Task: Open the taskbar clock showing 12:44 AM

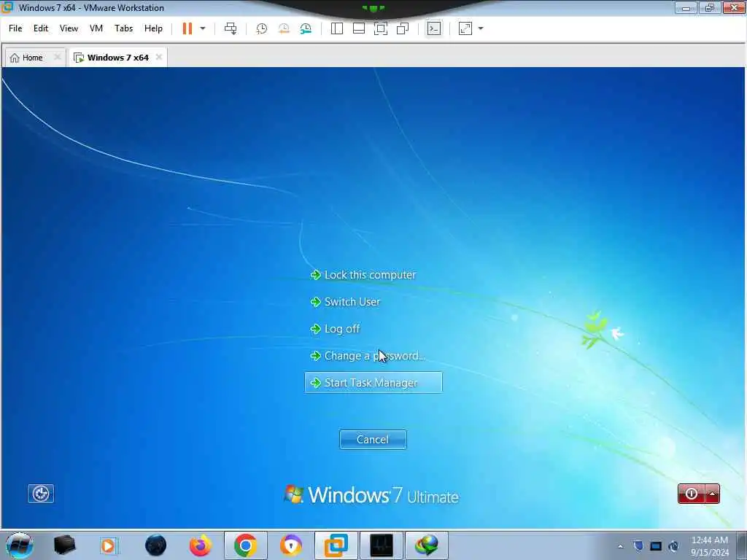Action: (x=710, y=546)
